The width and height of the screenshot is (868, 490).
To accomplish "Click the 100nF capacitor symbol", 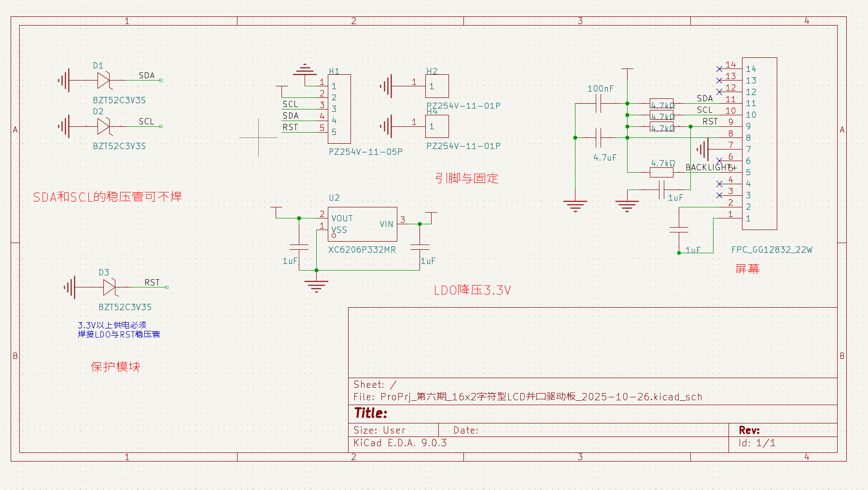I will [599, 103].
